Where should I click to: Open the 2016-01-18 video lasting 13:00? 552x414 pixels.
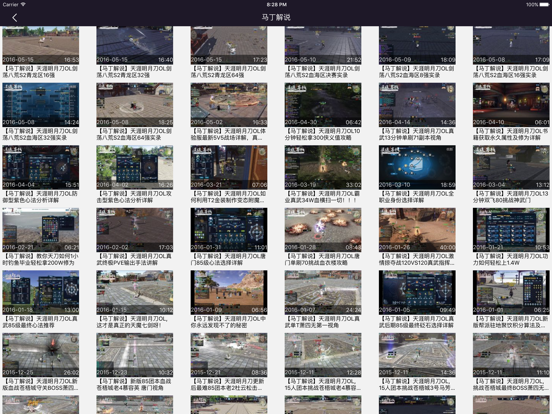click(40, 292)
